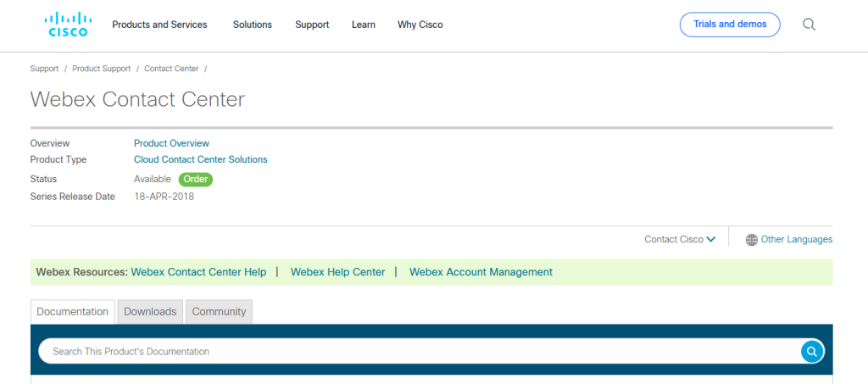Viewport: 868px width, 384px height.
Task: Open Cloud Contact Center Solutions link
Action: click(x=200, y=159)
